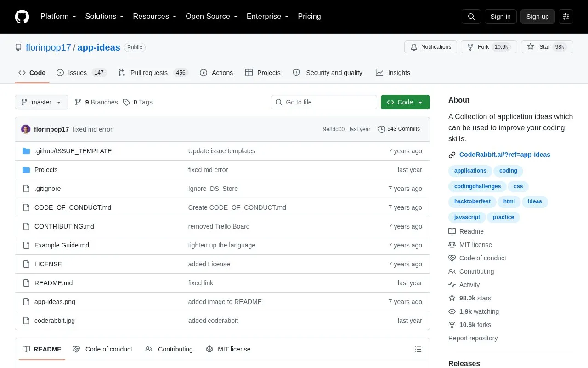Screen dimensions: 588x368
Task: Click the Go to file search field
Action: click(324, 102)
